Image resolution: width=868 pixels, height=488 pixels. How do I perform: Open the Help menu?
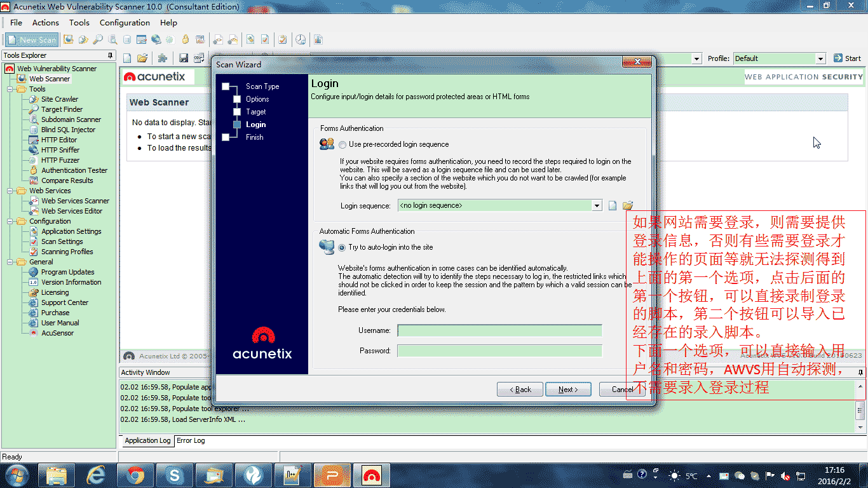tap(168, 22)
